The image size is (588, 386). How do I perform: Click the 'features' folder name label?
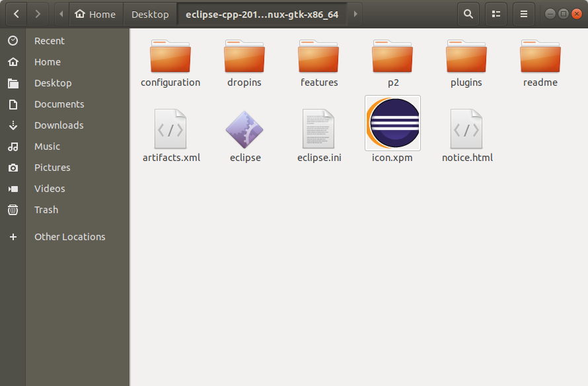click(319, 82)
